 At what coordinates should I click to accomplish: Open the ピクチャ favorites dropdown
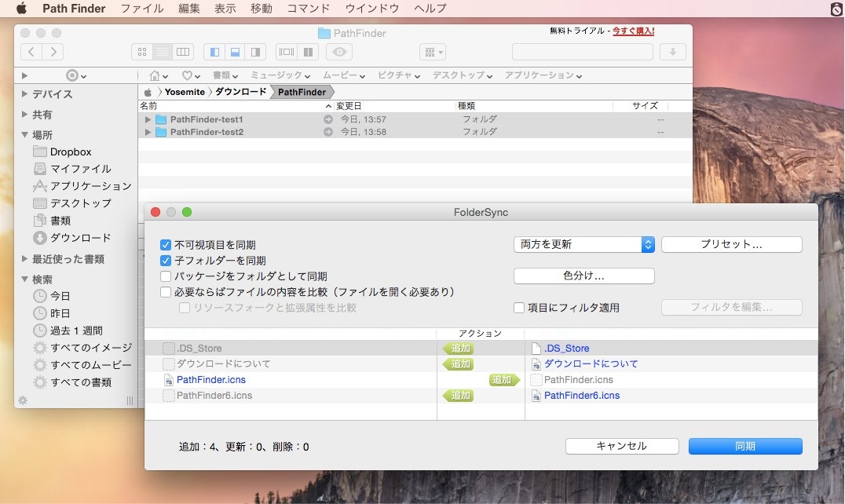coord(399,75)
